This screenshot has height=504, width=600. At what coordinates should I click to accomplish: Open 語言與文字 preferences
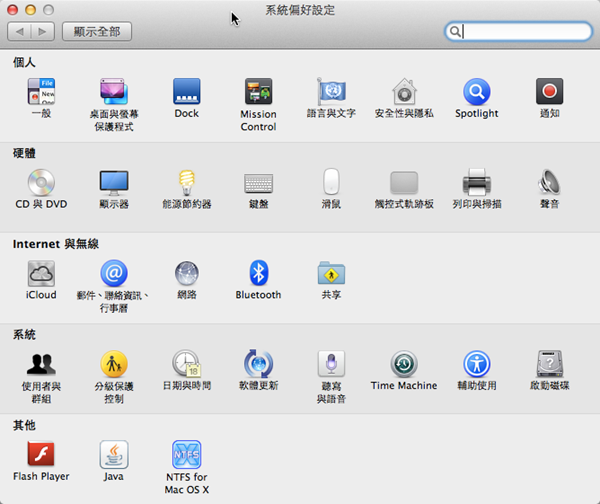[x=331, y=92]
